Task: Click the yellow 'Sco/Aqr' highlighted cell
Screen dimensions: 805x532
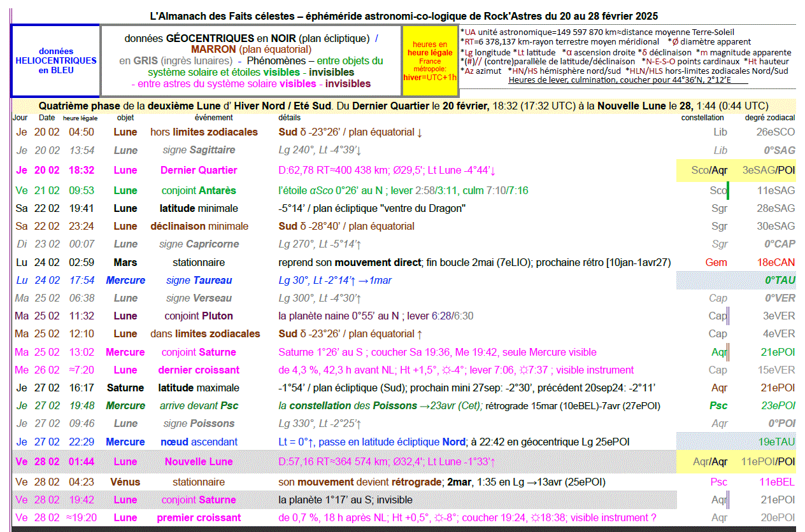Action: 709,170
